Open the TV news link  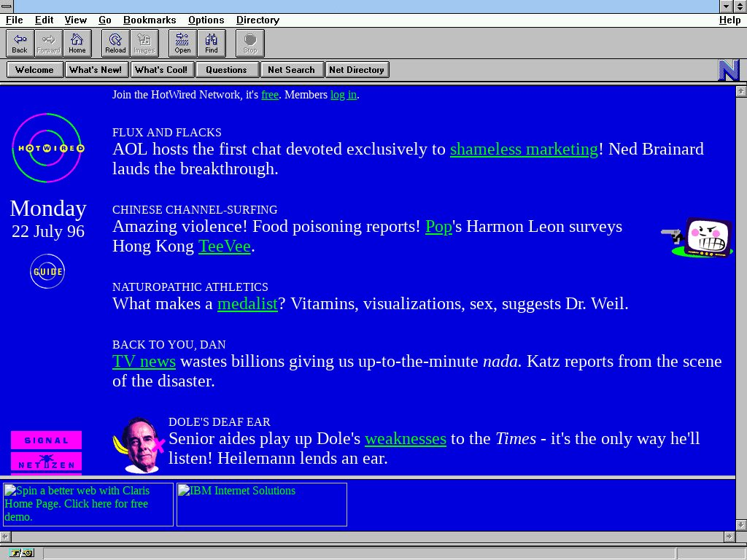coord(144,362)
